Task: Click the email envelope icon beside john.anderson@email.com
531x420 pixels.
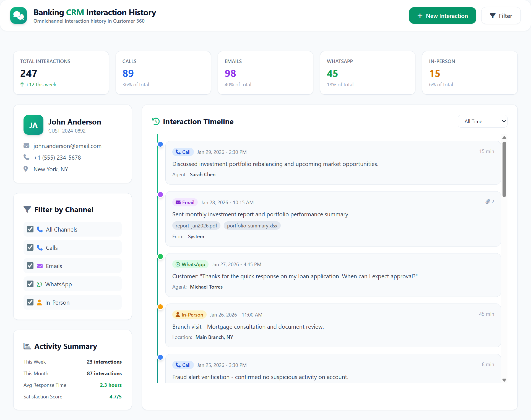Action: click(26, 146)
